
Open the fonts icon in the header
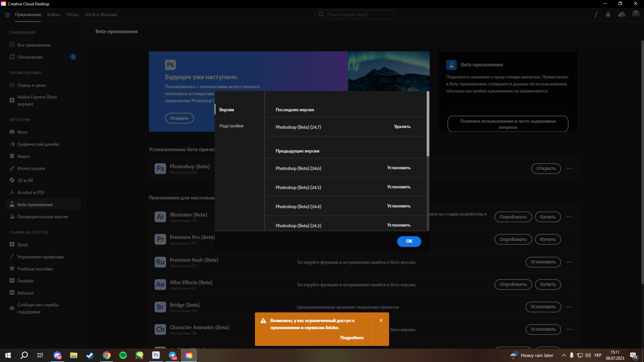tap(596, 15)
